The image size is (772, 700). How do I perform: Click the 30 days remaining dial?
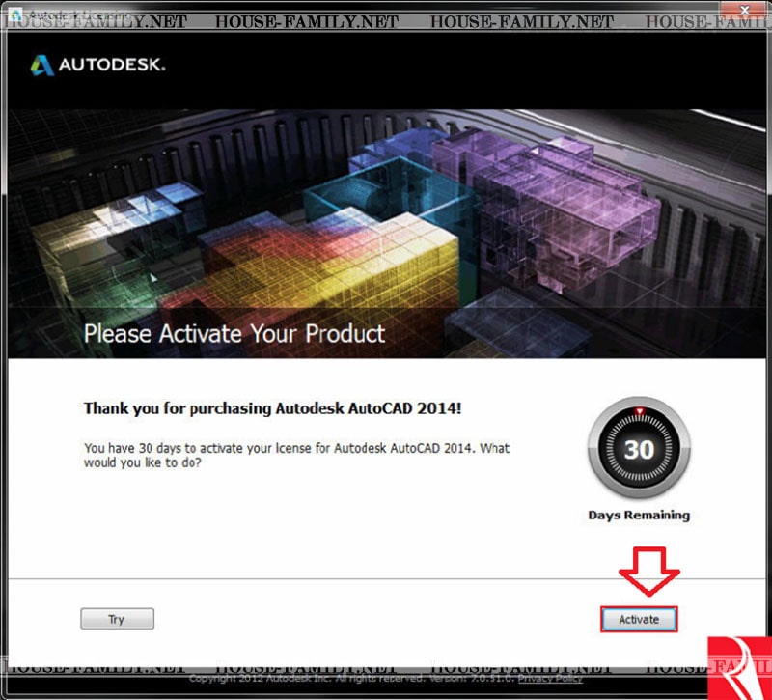tap(639, 448)
